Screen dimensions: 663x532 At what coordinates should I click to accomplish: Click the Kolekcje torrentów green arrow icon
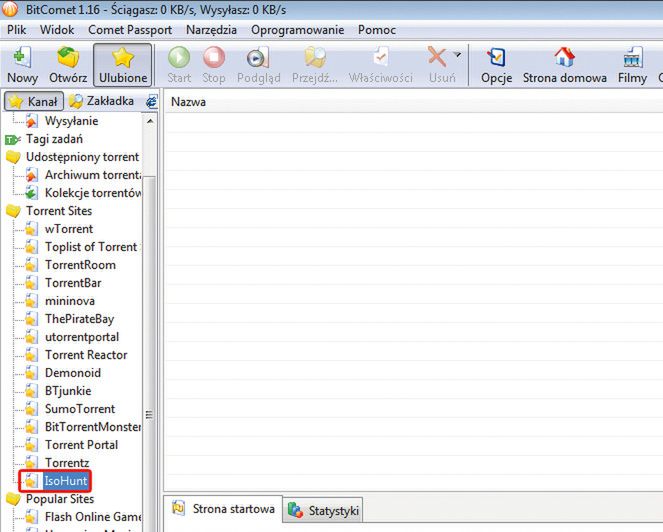point(31,194)
